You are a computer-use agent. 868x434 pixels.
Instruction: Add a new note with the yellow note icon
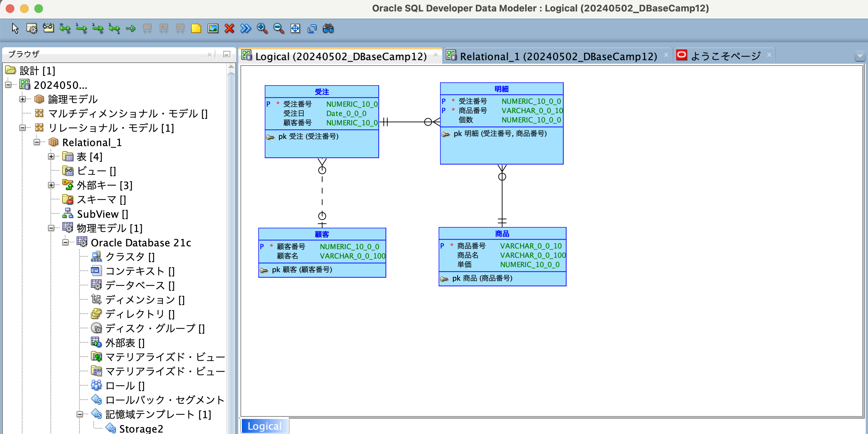196,29
